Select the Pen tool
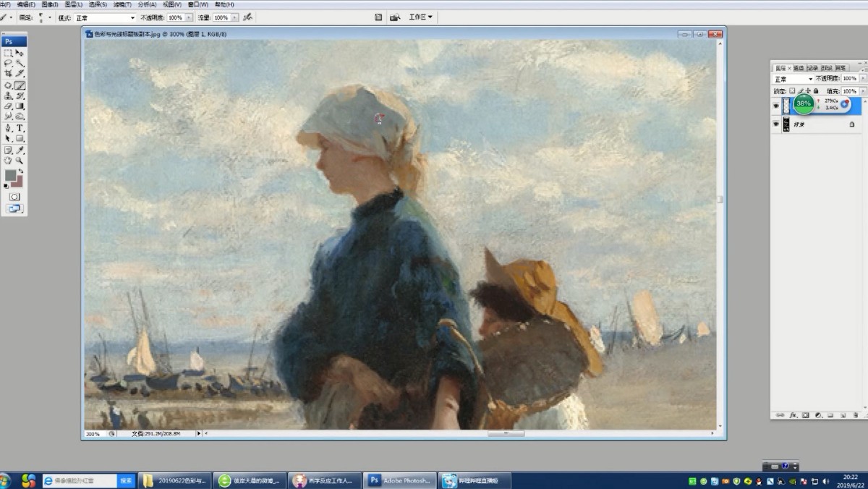This screenshot has height=489, width=868. (x=8, y=128)
